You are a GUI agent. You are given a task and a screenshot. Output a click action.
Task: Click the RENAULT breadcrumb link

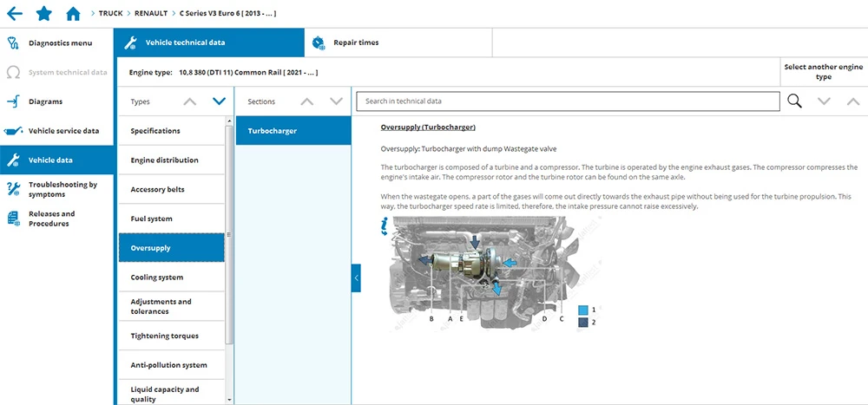tap(150, 14)
